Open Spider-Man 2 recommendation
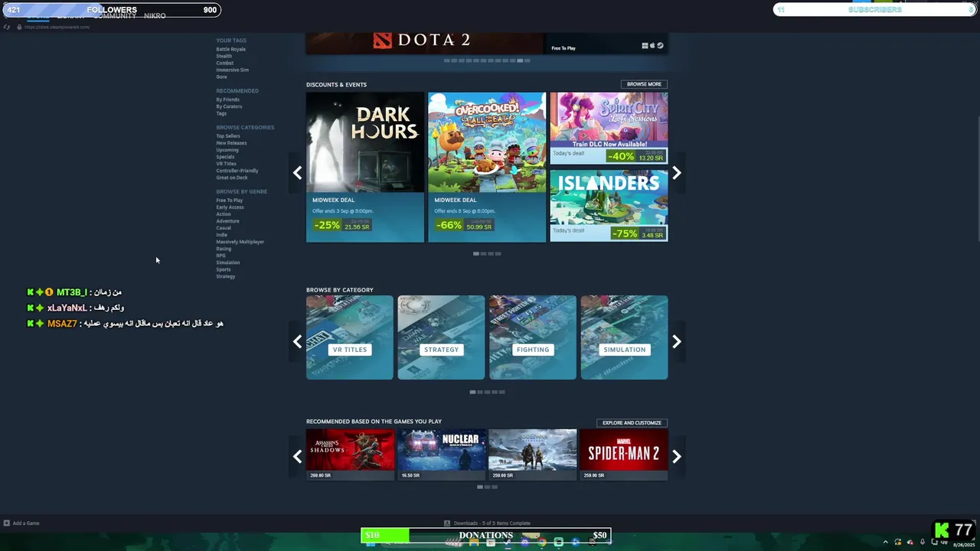Image resolution: width=980 pixels, height=551 pixels. [624, 455]
